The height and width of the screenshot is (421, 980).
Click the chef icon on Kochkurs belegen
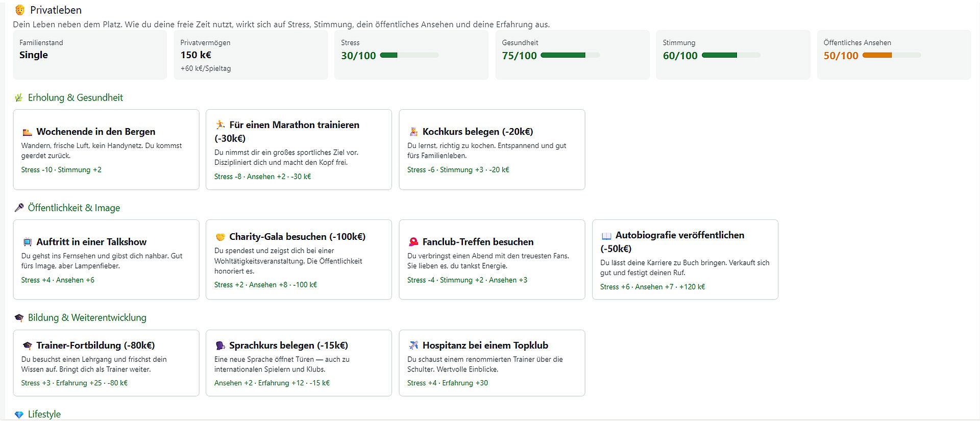click(413, 132)
